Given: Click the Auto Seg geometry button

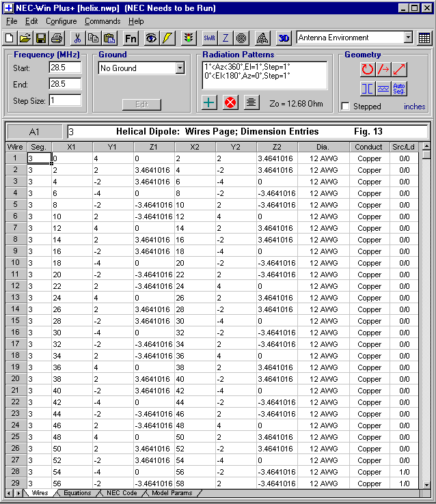Looking at the screenshot, I should pos(400,88).
